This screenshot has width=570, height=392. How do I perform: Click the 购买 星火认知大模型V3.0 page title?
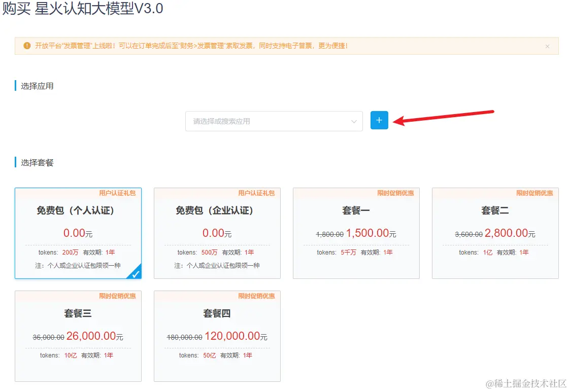click(83, 8)
